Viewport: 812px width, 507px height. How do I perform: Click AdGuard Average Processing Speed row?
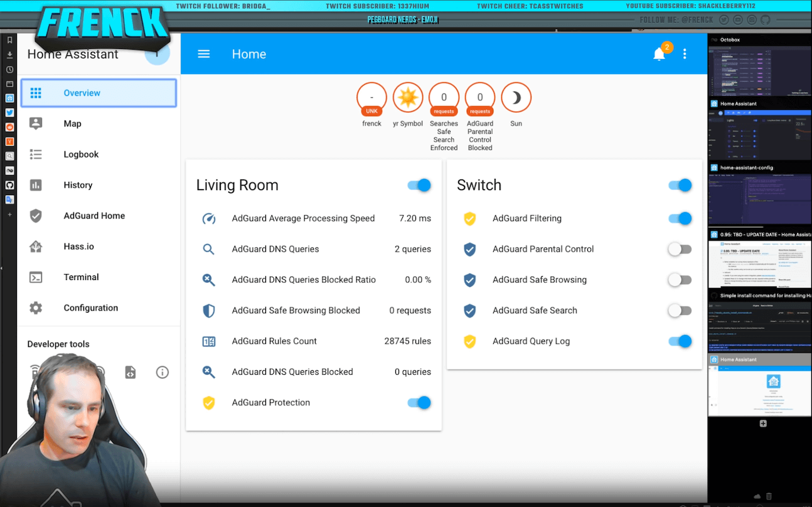[303, 218]
